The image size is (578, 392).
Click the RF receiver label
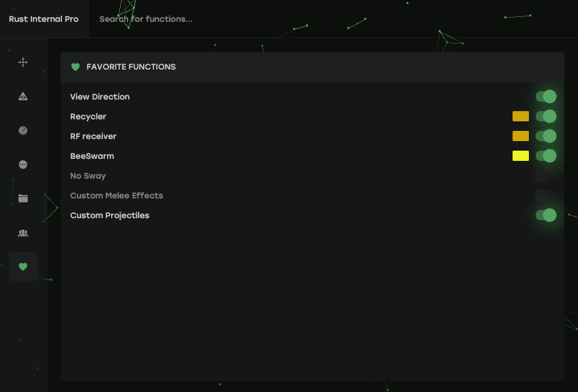coord(93,136)
